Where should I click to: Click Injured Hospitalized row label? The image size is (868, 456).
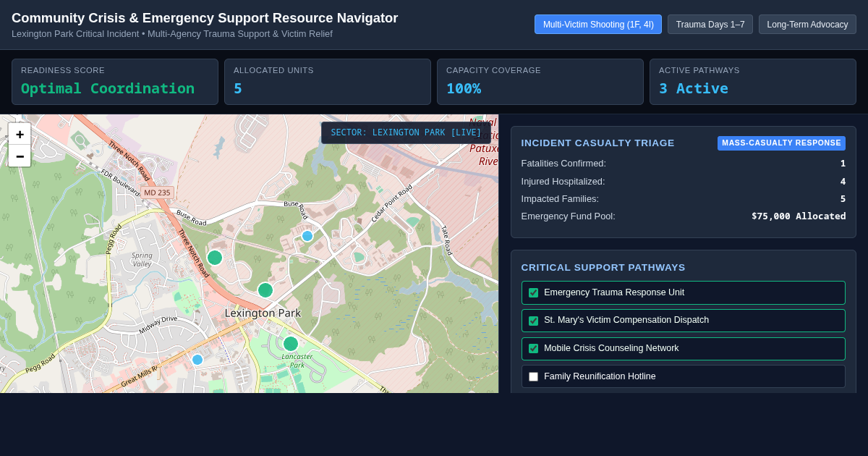563,182
